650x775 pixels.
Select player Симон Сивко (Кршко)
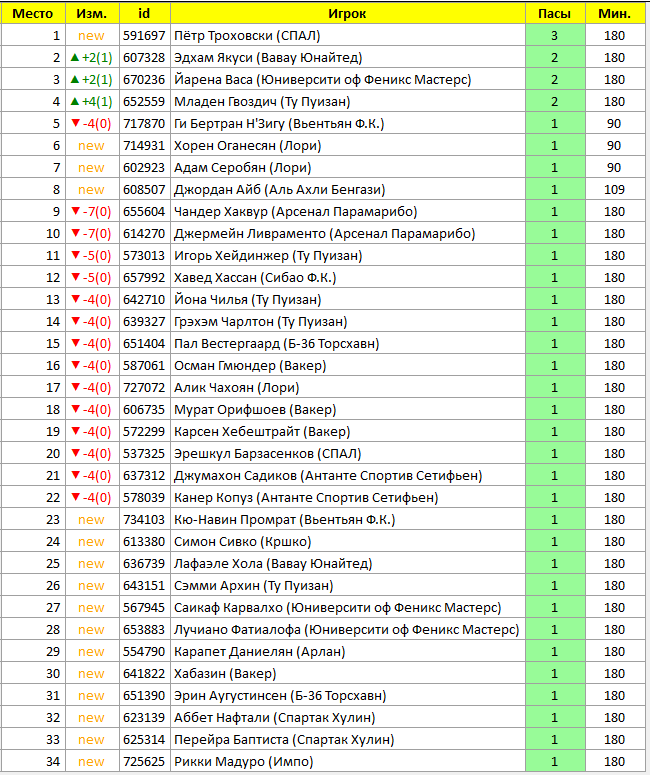click(242, 542)
